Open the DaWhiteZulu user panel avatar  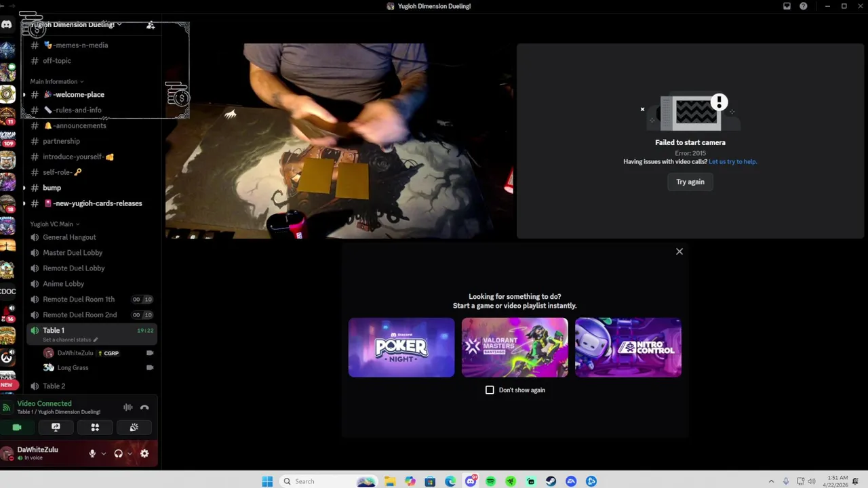pos(7,453)
